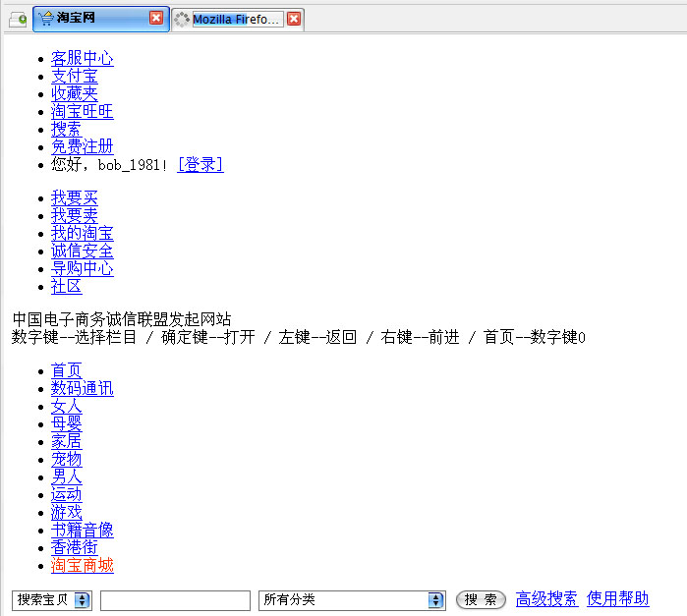The width and height of the screenshot is (687, 616).
Task: Click the new tab icon button
Action: pos(18,20)
